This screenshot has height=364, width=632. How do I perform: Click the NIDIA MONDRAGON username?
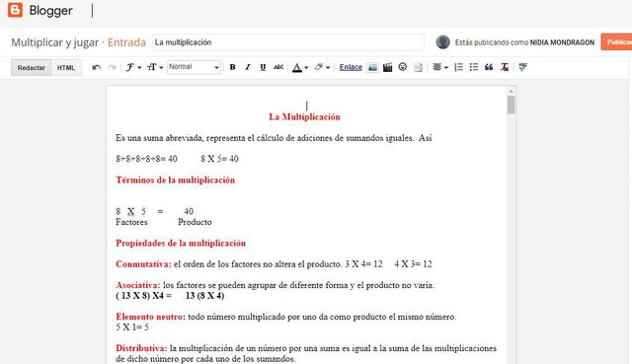point(562,42)
